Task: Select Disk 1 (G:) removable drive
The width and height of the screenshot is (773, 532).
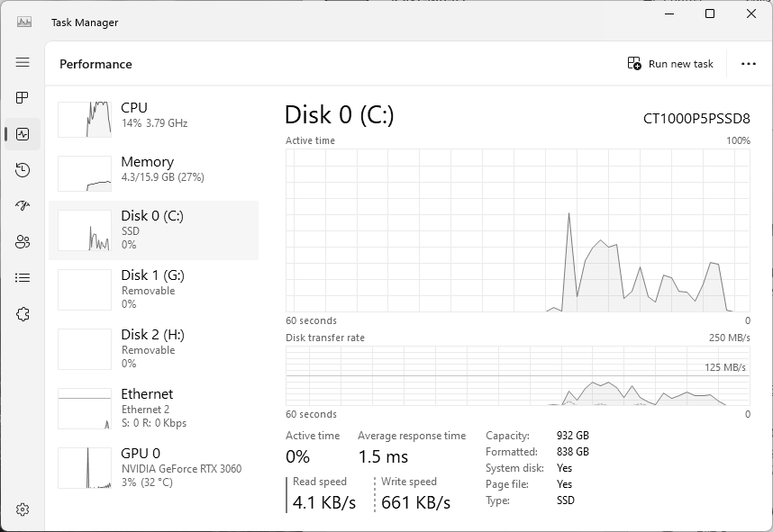Action: pos(153,289)
